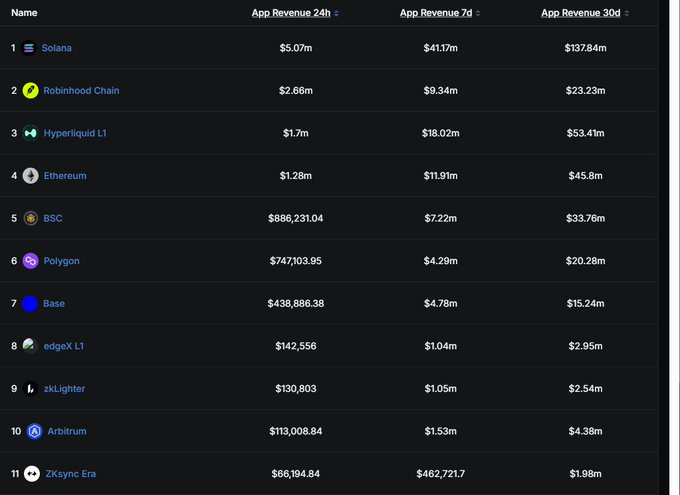
Task: Open the Solana chain link
Action: point(56,48)
